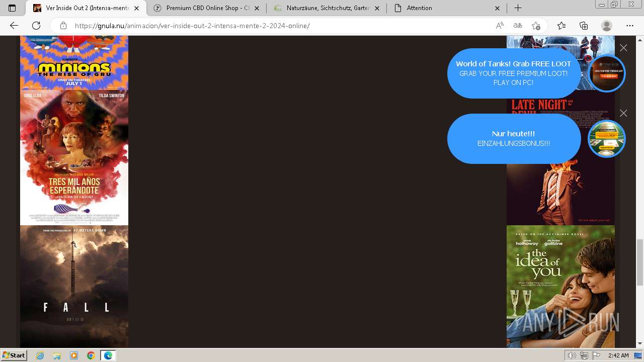644x362 pixels.
Task: Click the 2:42 AM system clock
Action: point(618,355)
